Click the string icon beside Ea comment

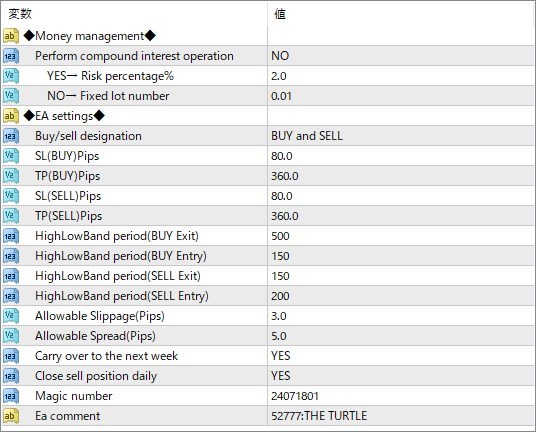(11, 416)
